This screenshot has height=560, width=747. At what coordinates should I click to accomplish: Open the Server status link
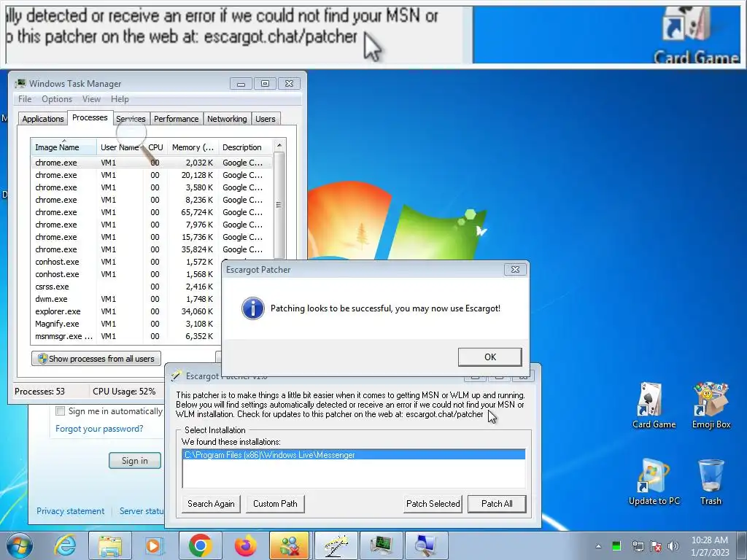click(142, 511)
